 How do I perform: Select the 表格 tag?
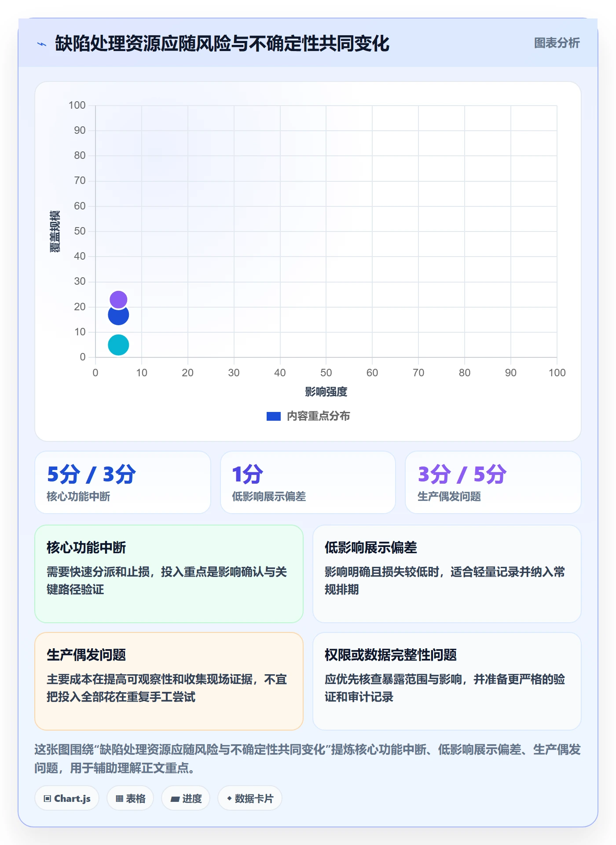(130, 798)
